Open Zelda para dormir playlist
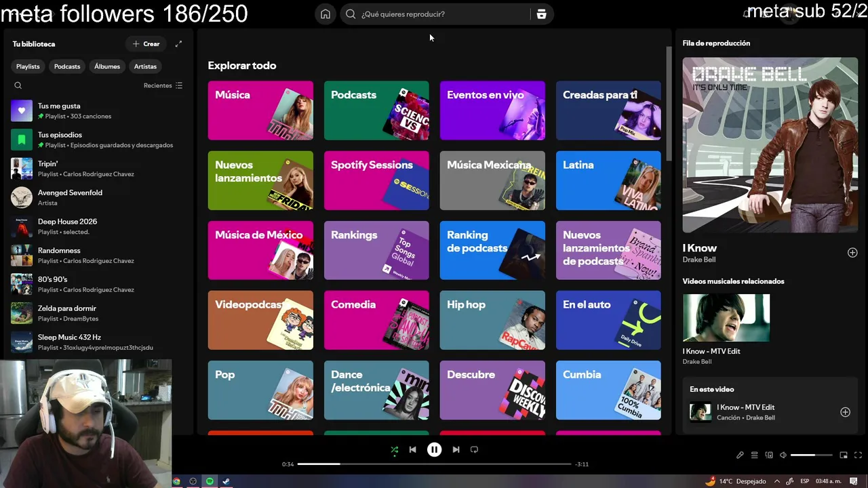This screenshot has height=488, width=868. (97, 313)
